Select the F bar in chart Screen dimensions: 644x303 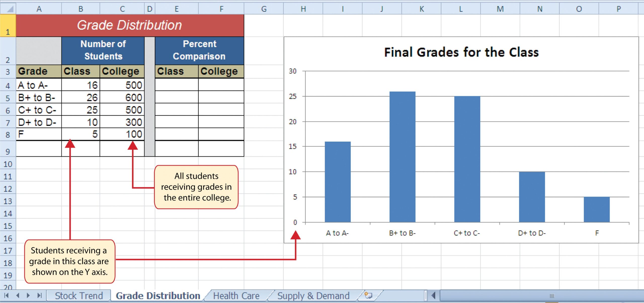(x=596, y=210)
